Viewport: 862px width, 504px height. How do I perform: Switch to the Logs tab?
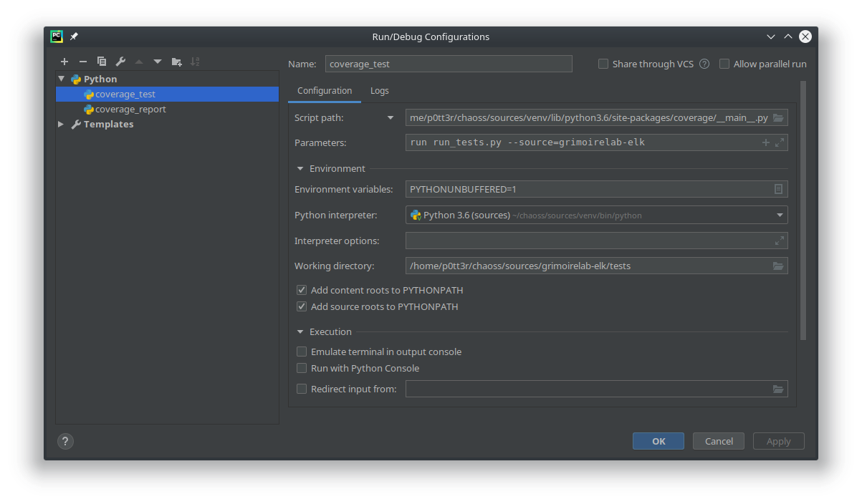(379, 90)
